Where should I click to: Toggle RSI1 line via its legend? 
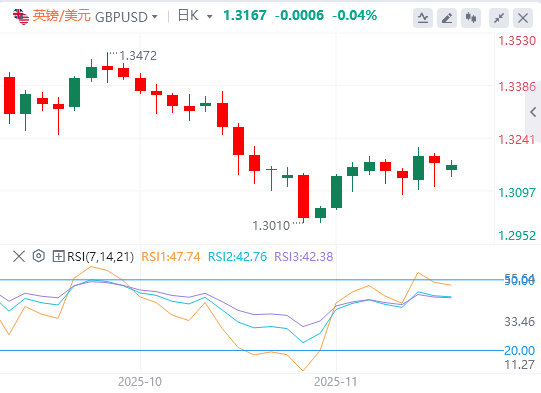coord(171,257)
